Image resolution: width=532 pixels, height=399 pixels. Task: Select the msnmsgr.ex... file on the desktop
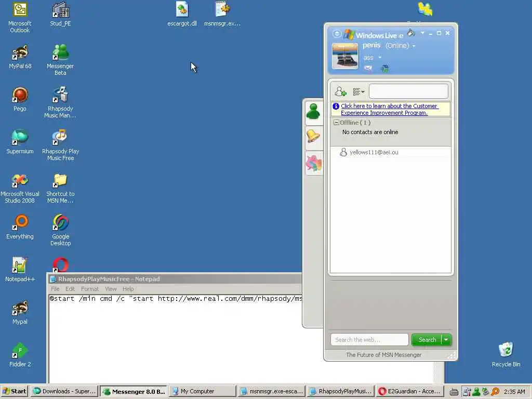point(222,14)
